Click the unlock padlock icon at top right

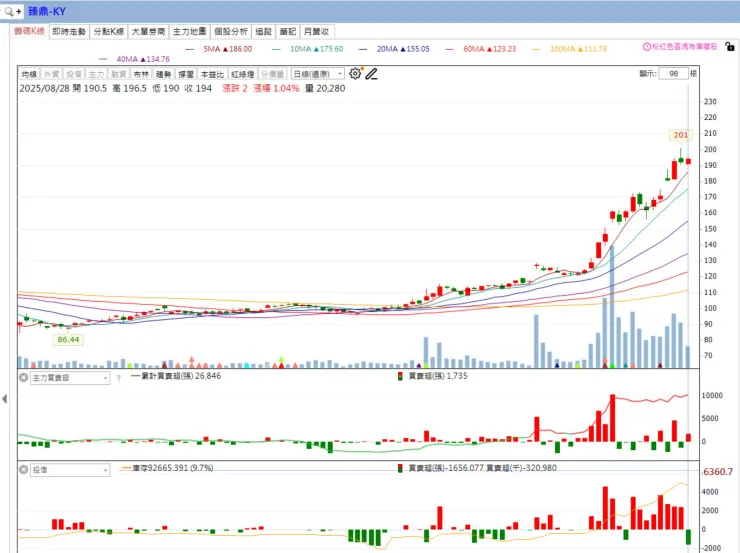730,46
